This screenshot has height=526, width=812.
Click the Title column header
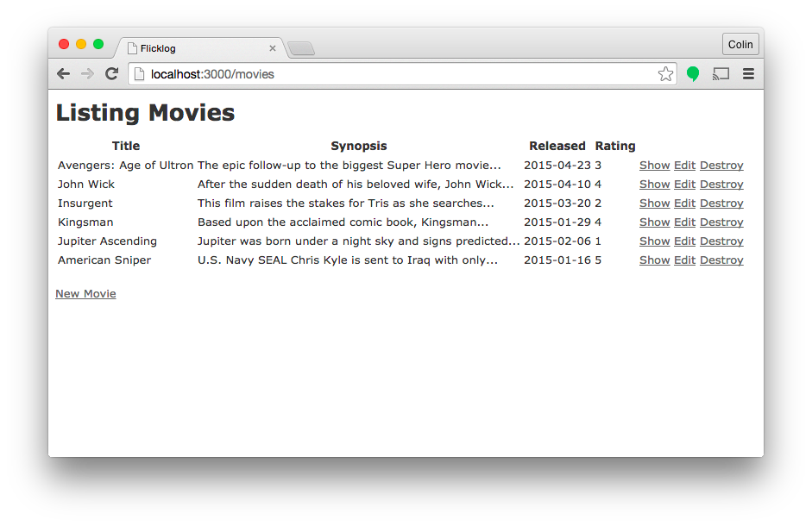(126, 146)
